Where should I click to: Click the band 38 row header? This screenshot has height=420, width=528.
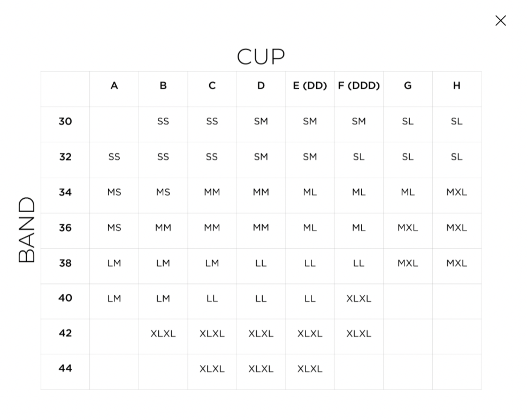tap(65, 263)
